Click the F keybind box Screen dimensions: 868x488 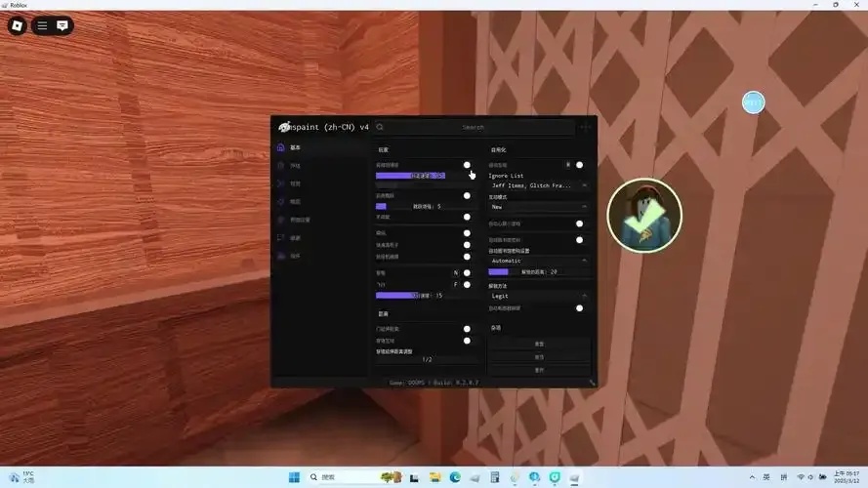pos(456,284)
